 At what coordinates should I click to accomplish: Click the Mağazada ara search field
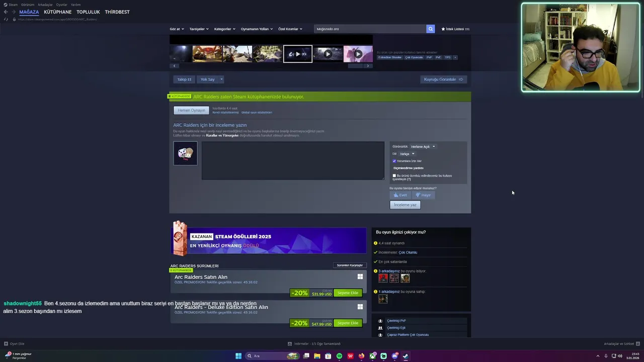[x=370, y=29]
